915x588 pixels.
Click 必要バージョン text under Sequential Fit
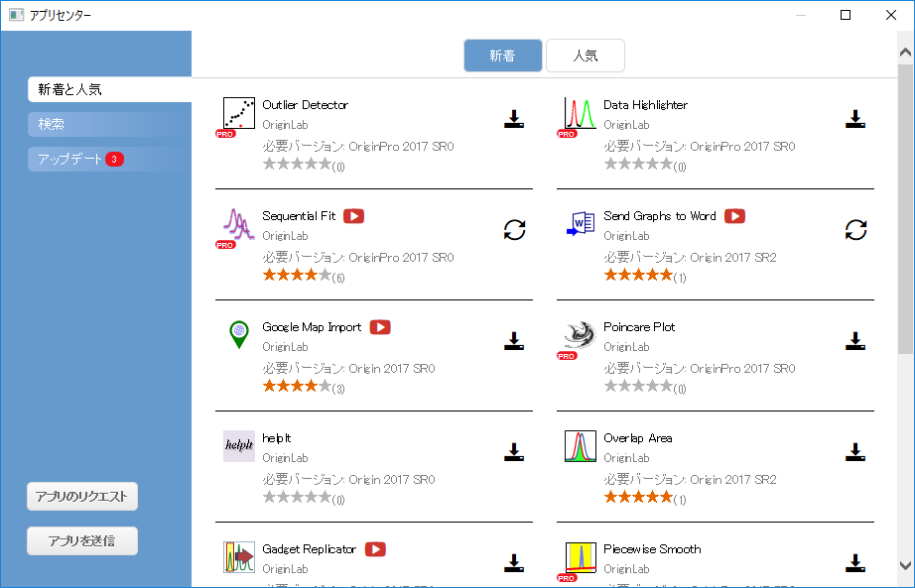pos(357,257)
